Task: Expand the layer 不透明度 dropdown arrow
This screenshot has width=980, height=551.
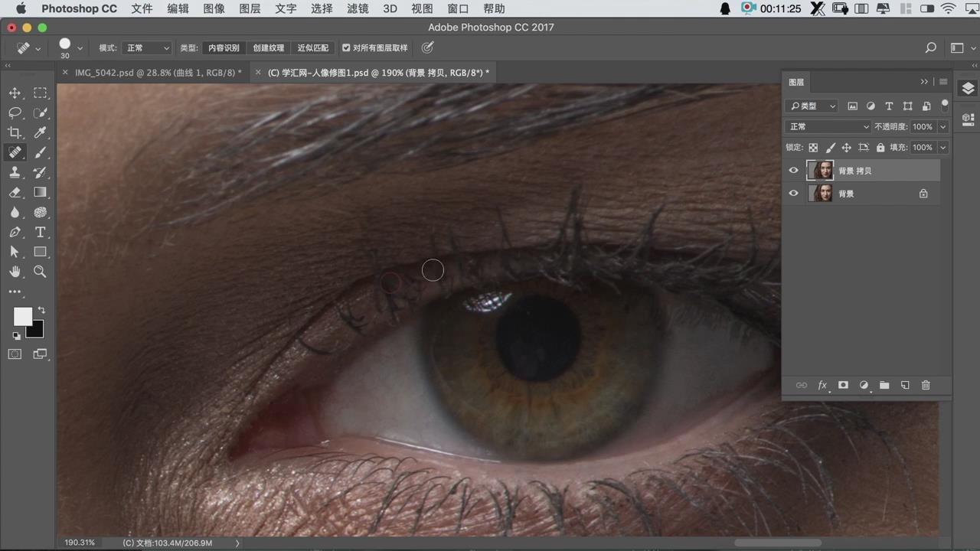Action: tap(943, 127)
